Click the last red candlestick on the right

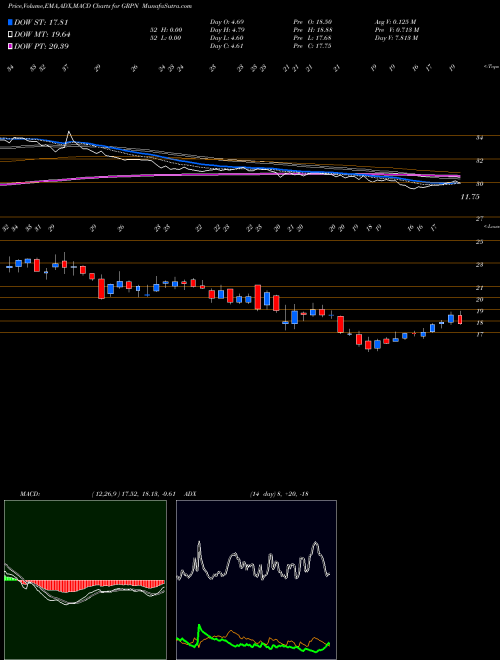[460, 319]
